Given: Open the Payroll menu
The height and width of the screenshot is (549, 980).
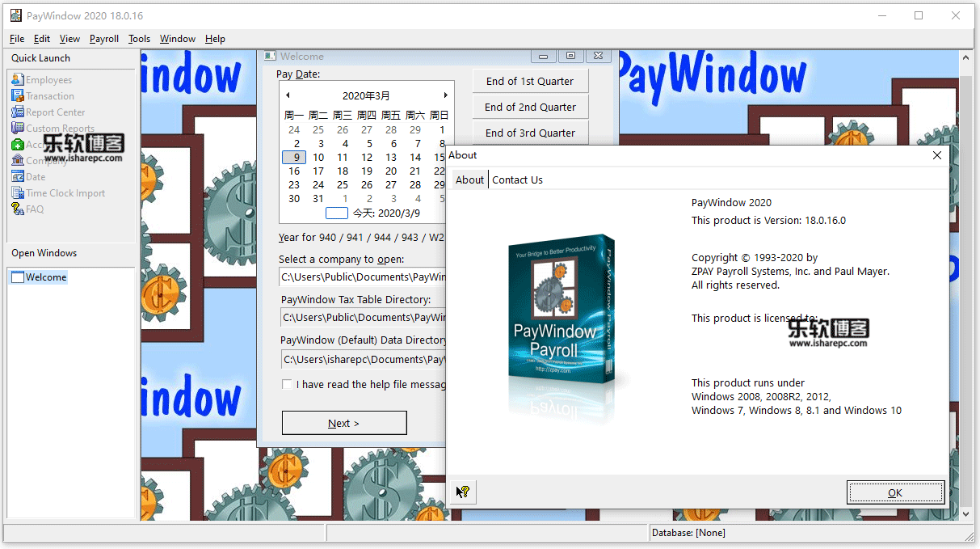Looking at the screenshot, I should pos(104,39).
